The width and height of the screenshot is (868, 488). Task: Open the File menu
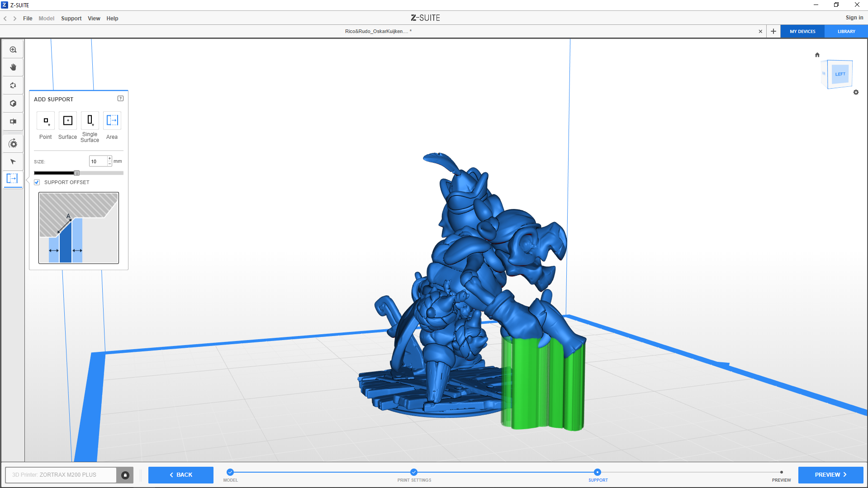pyautogui.click(x=28, y=19)
